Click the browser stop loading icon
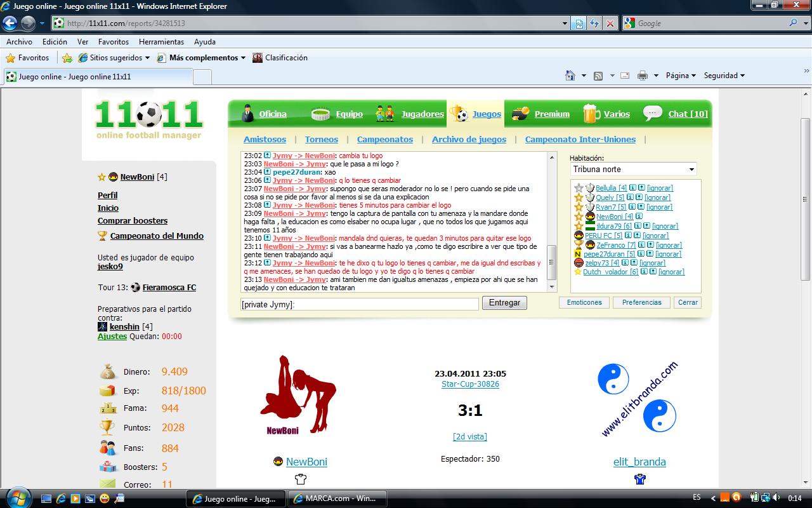Image resolution: width=812 pixels, height=508 pixels. [x=610, y=23]
